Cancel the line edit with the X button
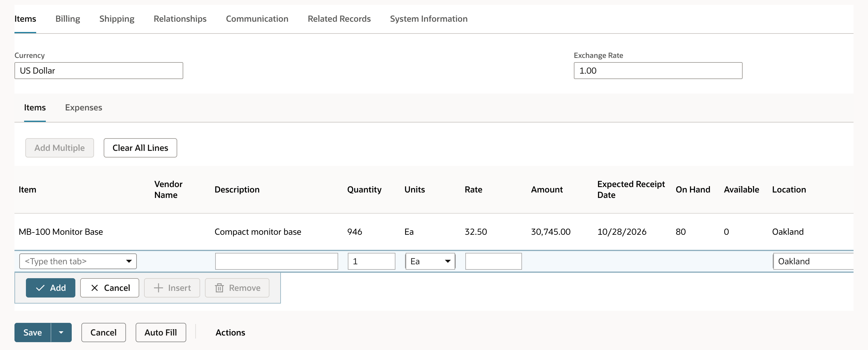Viewport: 868px width, 350px height. (x=109, y=288)
